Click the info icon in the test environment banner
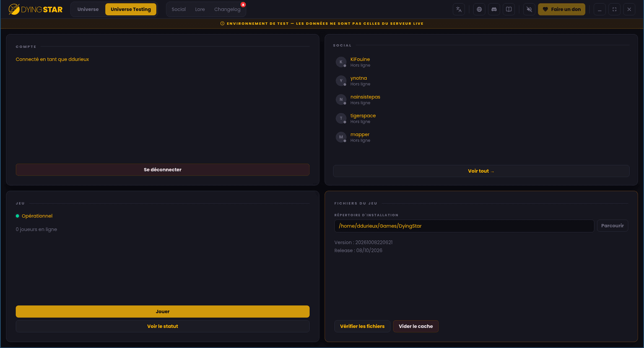The image size is (644, 348). [222, 23]
